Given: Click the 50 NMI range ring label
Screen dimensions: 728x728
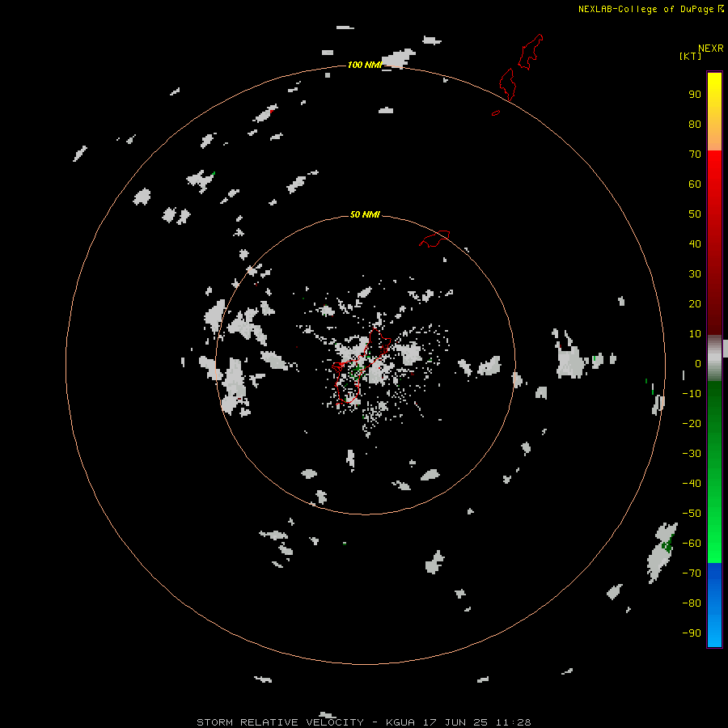Looking at the screenshot, I should click(365, 214).
